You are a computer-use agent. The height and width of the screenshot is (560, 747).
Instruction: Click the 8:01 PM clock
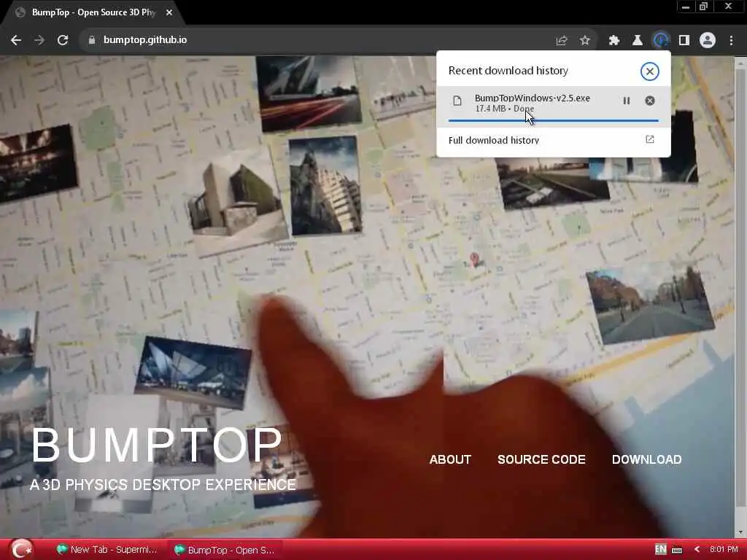click(723, 549)
